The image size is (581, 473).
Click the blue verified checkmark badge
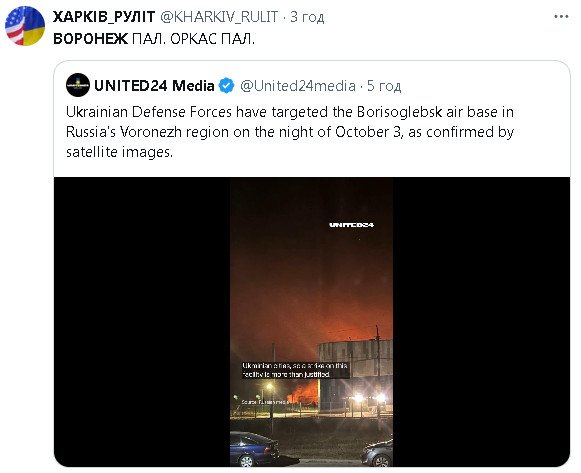(x=226, y=86)
